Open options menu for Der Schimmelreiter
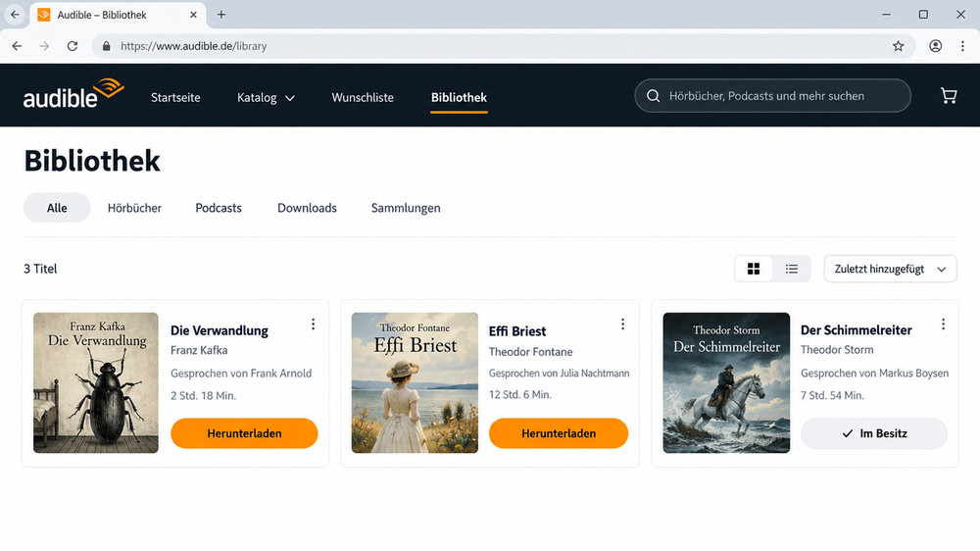The height and width of the screenshot is (551, 980). pyautogui.click(x=943, y=324)
